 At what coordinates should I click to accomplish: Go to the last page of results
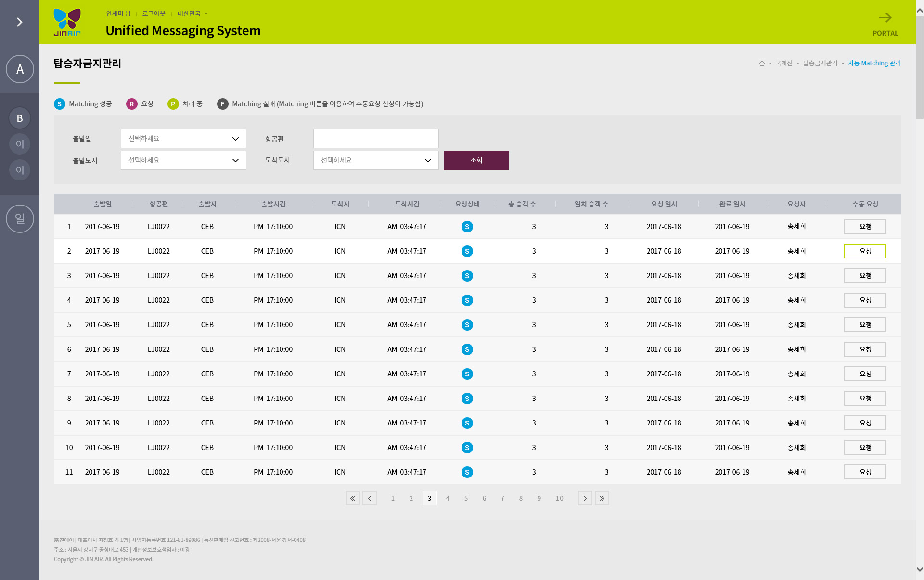pyautogui.click(x=602, y=498)
